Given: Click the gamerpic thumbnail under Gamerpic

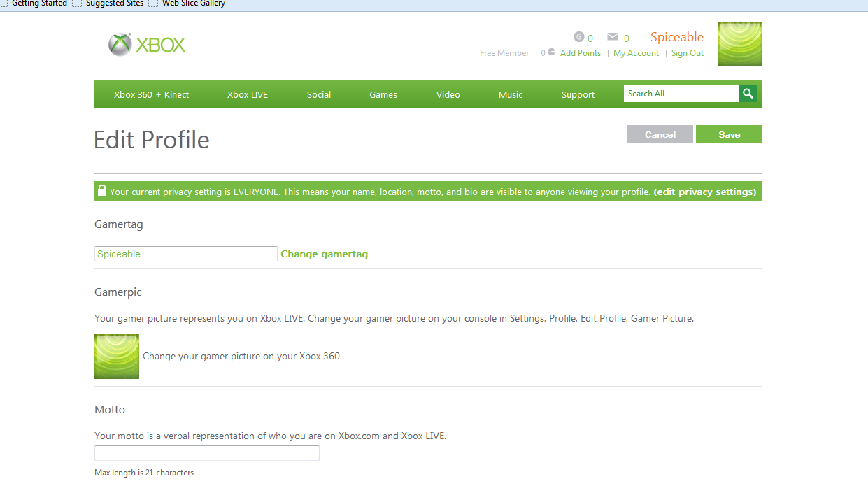Looking at the screenshot, I should point(117,357).
